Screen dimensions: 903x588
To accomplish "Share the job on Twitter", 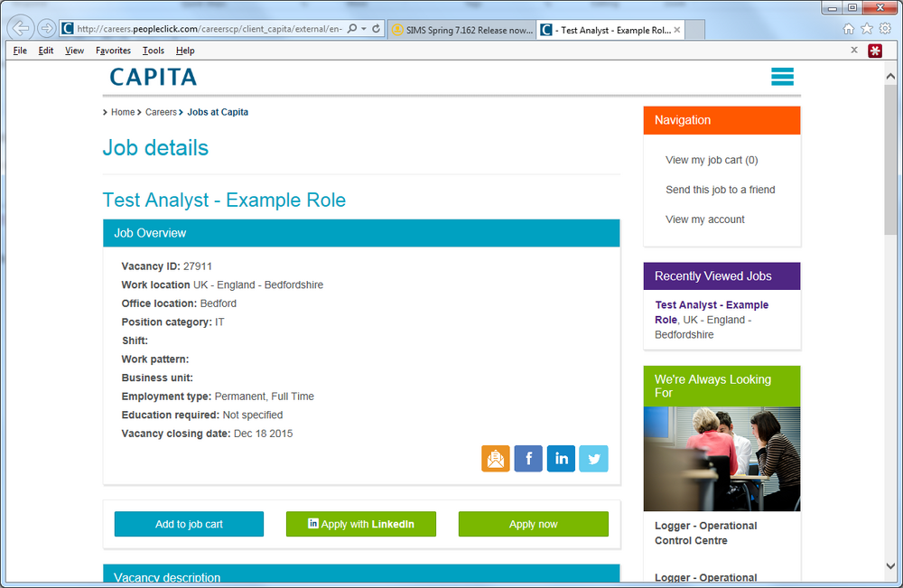I will [594, 459].
